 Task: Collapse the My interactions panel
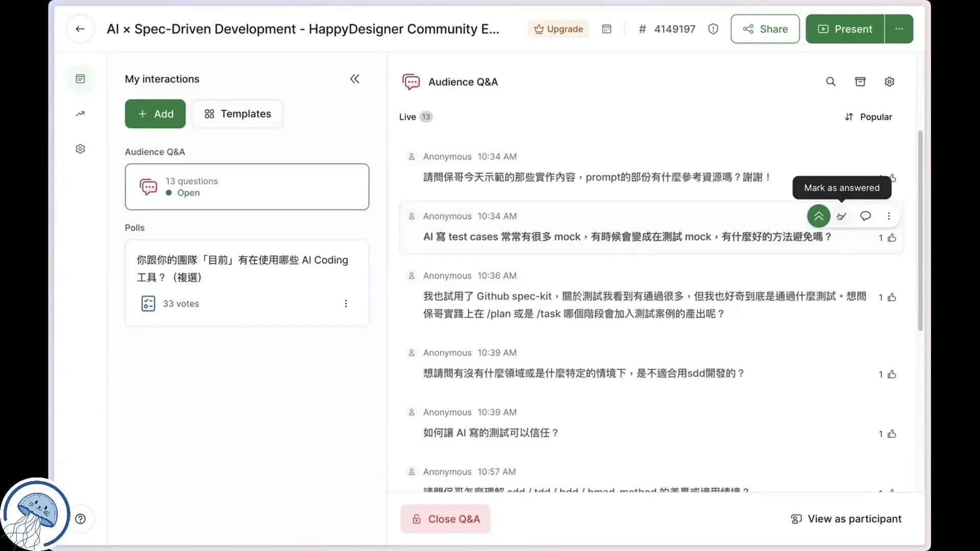coord(355,79)
